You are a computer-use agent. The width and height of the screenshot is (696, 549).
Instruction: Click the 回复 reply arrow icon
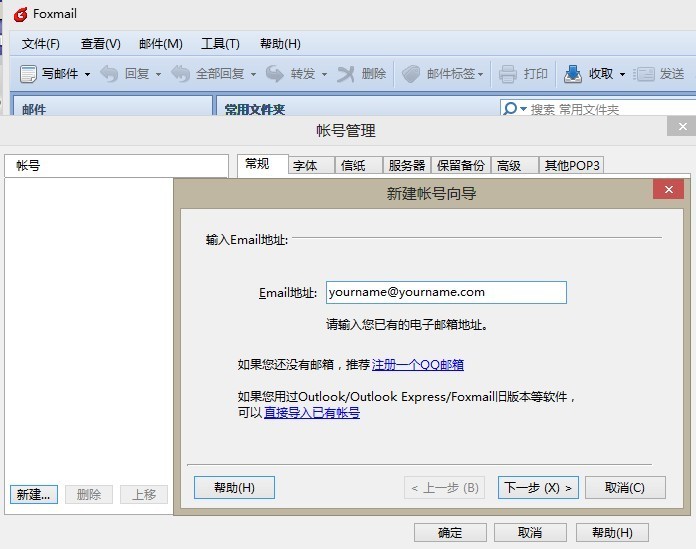tap(109, 74)
